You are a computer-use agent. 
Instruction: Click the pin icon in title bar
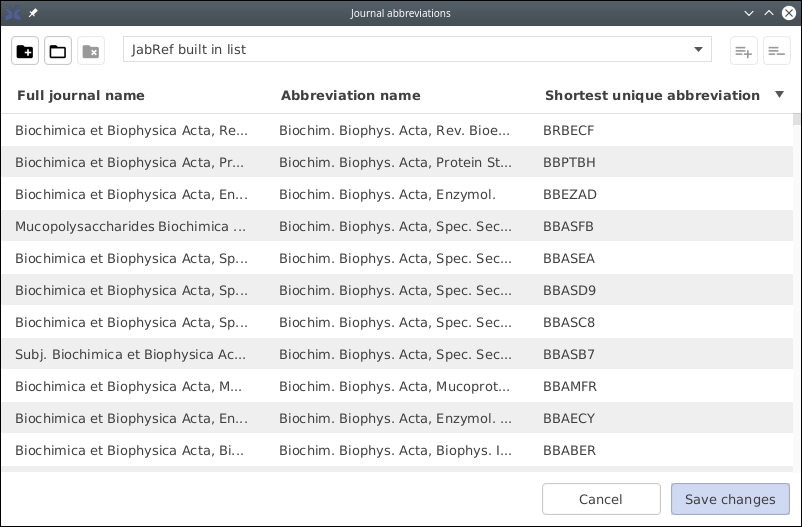tap(33, 13)
